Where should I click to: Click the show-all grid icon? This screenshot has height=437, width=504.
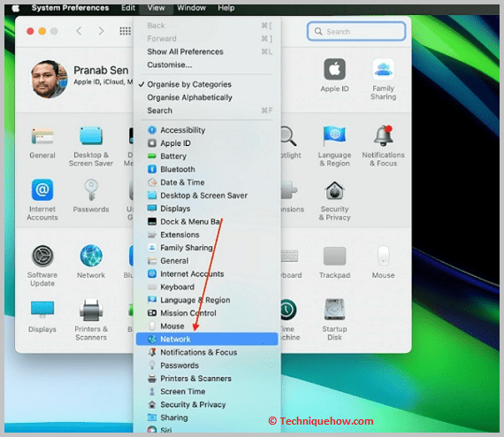click(125, 31)
